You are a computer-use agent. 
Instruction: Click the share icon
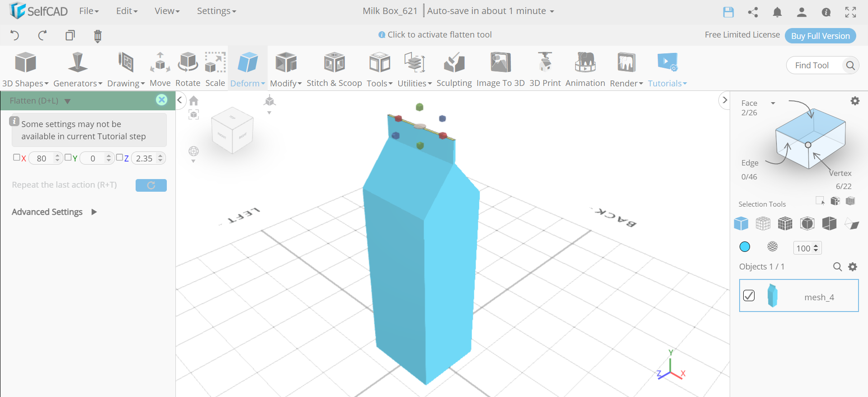(x=753, y=12)
